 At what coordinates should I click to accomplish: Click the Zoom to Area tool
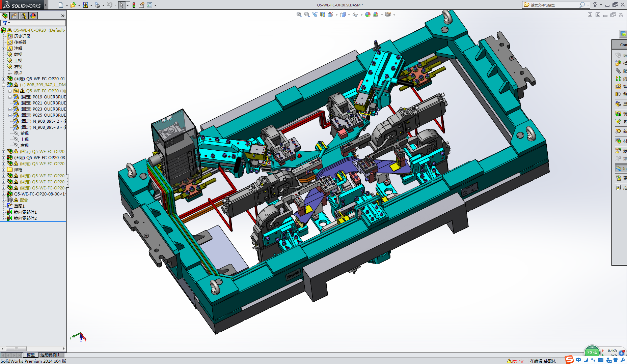click(307, 14)
